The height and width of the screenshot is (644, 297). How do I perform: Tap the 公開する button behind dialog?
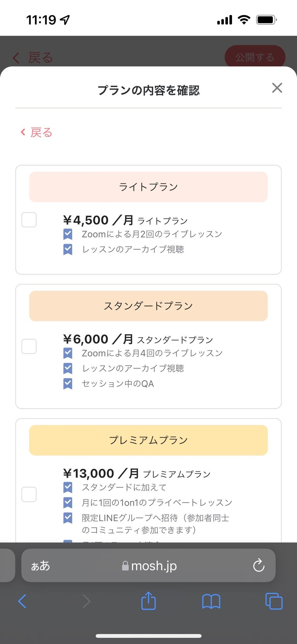[255, 57]
